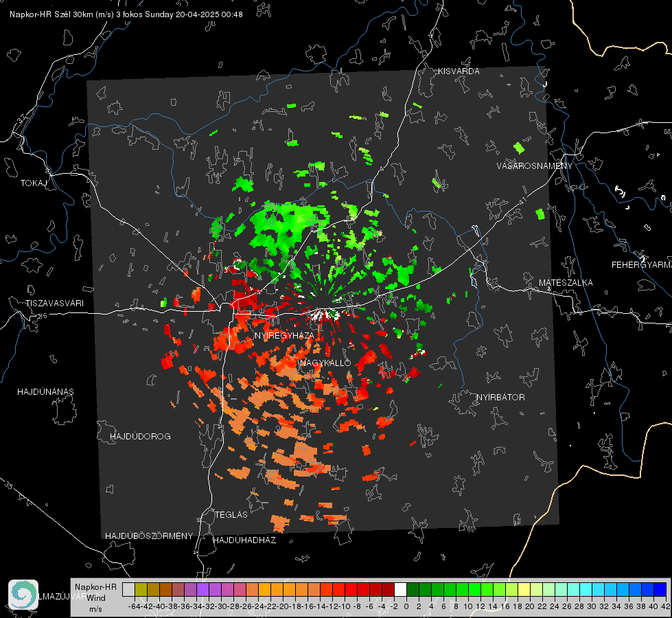The width and height of the screenshot is (672, 618).
Task: Click the VÁSÁROSNAMÉNY city label
Action: pos(535,166)
